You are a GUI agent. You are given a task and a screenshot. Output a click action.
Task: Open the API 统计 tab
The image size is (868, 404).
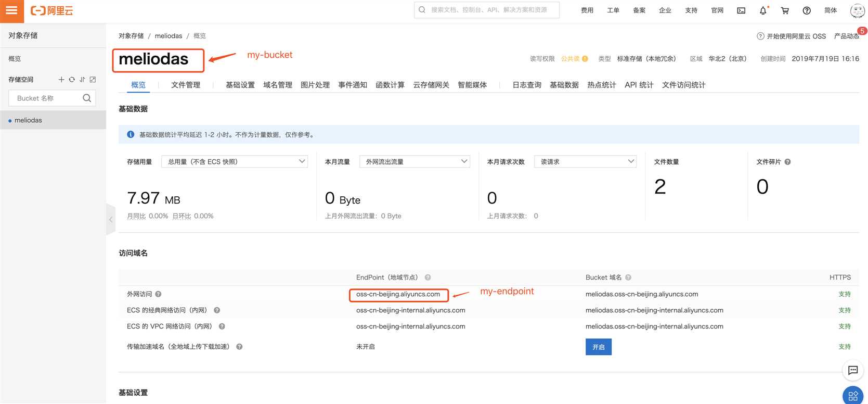pos(639,85)
